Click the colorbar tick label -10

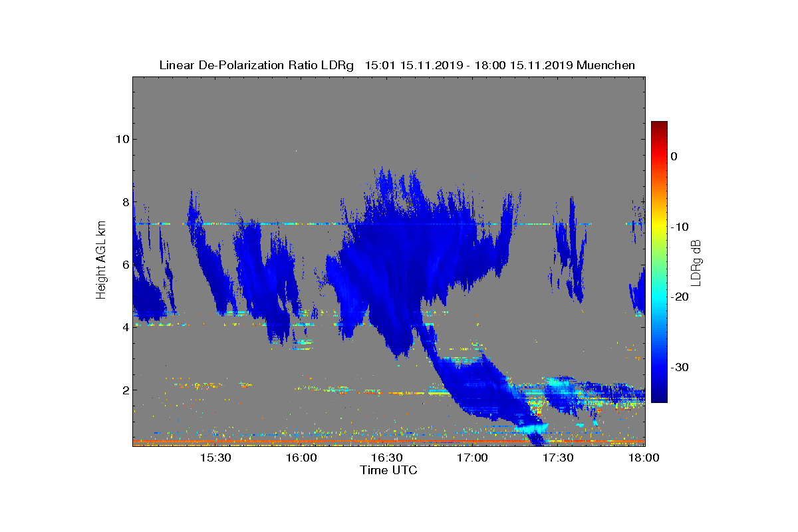click(x=679, y=227)
